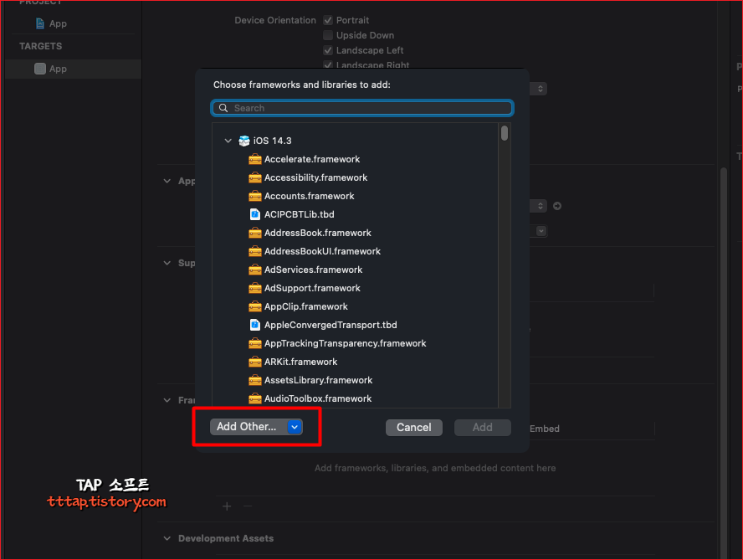Select Accelerate.framework row
Viewport: 743px width, 560px height.
(356, 159)
